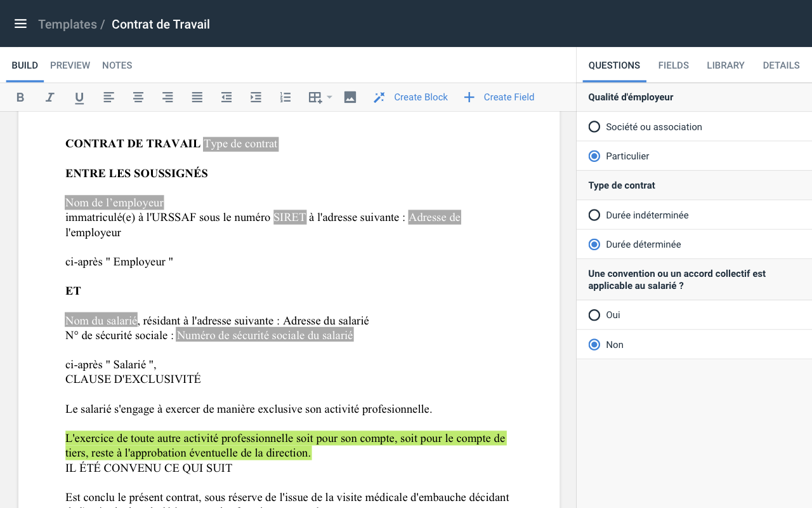The height and width of the screenshot is (508, 812).
Task: Select Société ou association option
Action: tap(694, 126)
